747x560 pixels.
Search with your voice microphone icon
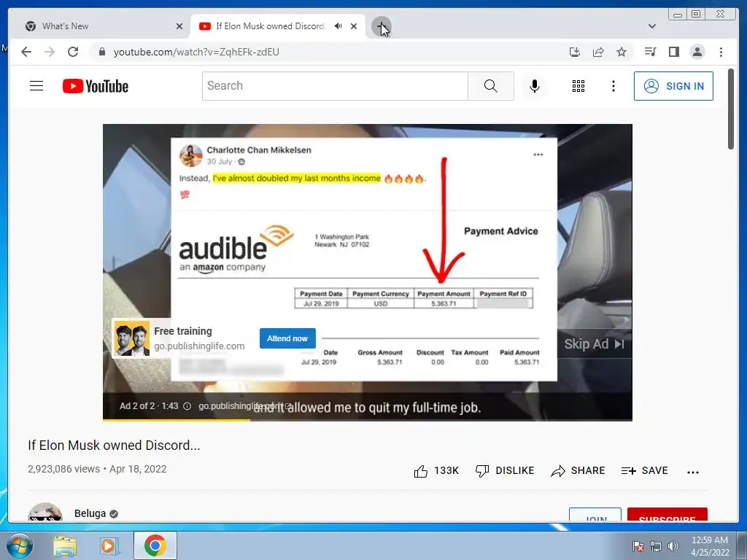(x=535, y=86)
